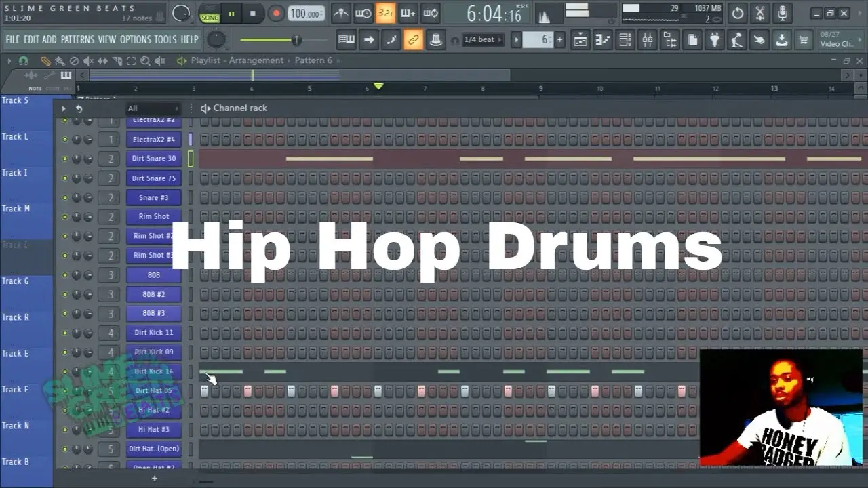
Task: Toggle the metronome icon
Action: coord(341,13)
